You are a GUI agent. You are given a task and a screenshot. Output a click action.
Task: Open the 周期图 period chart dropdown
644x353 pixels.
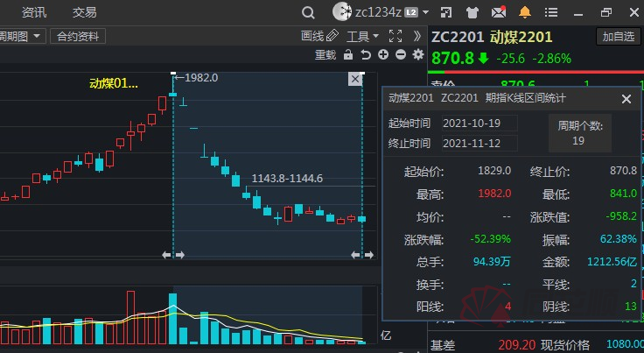click(23, 36)
